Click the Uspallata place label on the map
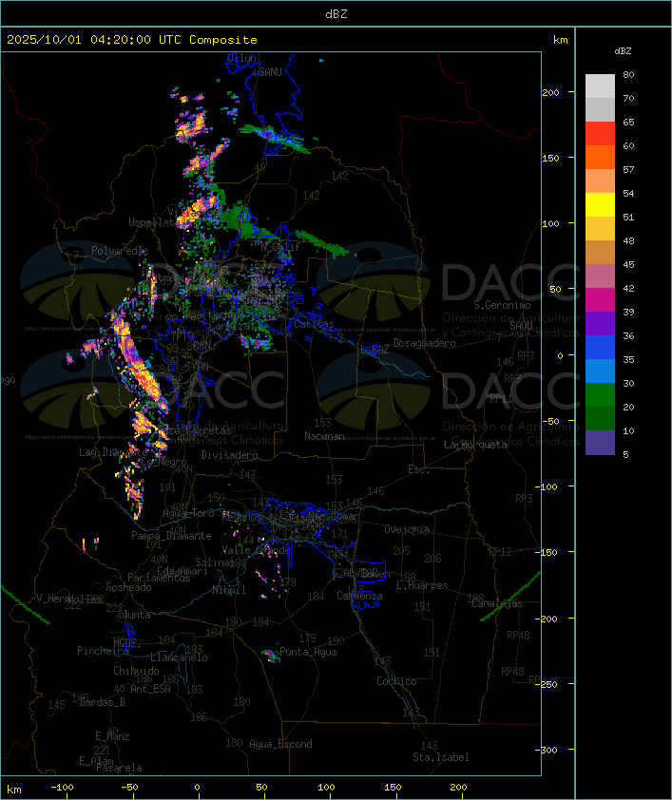Viewport: 672px width, 800px height. (154, 222)
